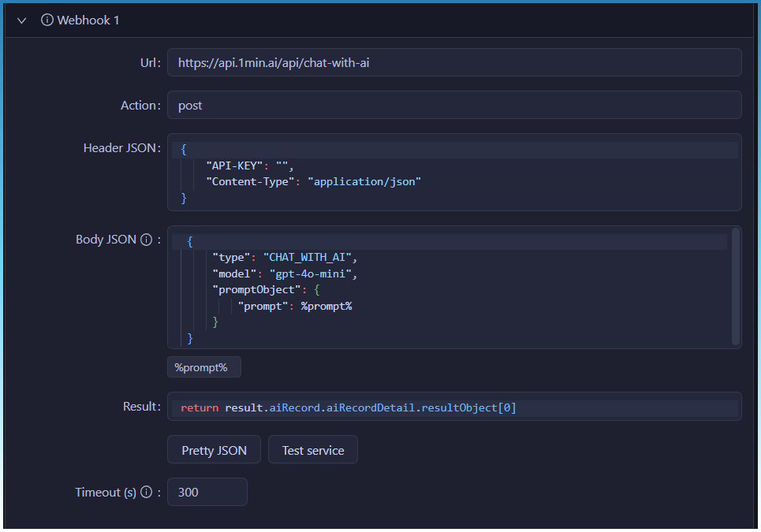Click resultObject[0] in the Result expression
This screenshot has height=532, width=761.
point(470,407)
